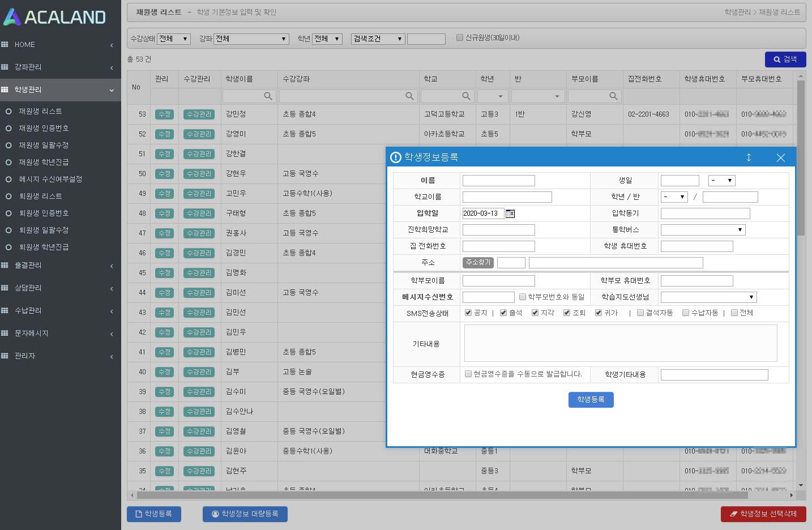Enable the 수납자동 checkbox
The width and height of the screenshot is (812, 530).
(686, 313)
